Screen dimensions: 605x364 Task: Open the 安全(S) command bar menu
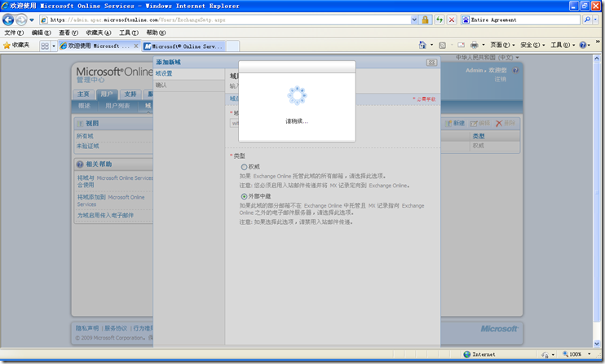(x=532, y=45)
